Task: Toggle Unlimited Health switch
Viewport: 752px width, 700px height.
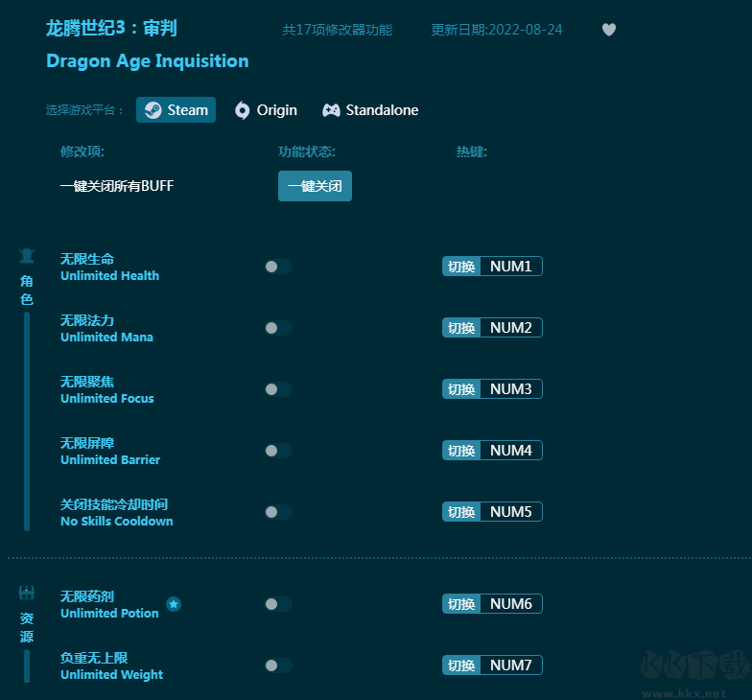Action: (x=278, y=267)
